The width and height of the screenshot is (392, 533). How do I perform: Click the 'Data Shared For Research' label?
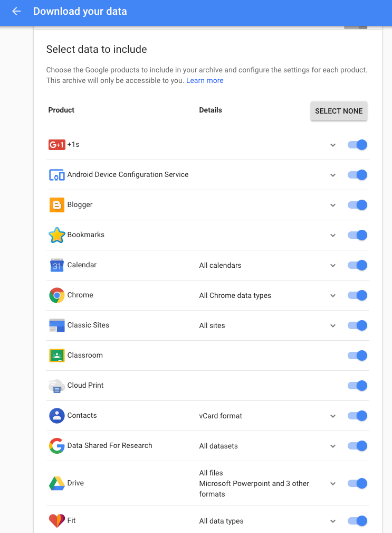[x=110, y=446]
